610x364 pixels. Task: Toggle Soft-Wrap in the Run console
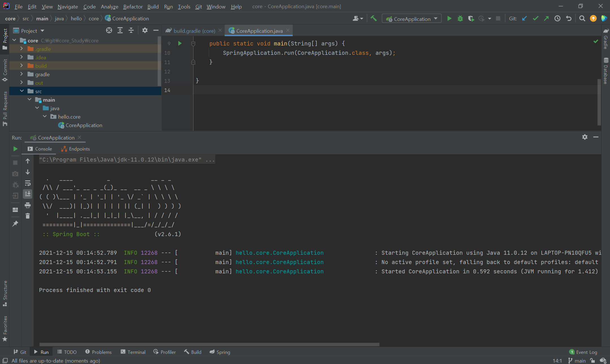[28, 183]
